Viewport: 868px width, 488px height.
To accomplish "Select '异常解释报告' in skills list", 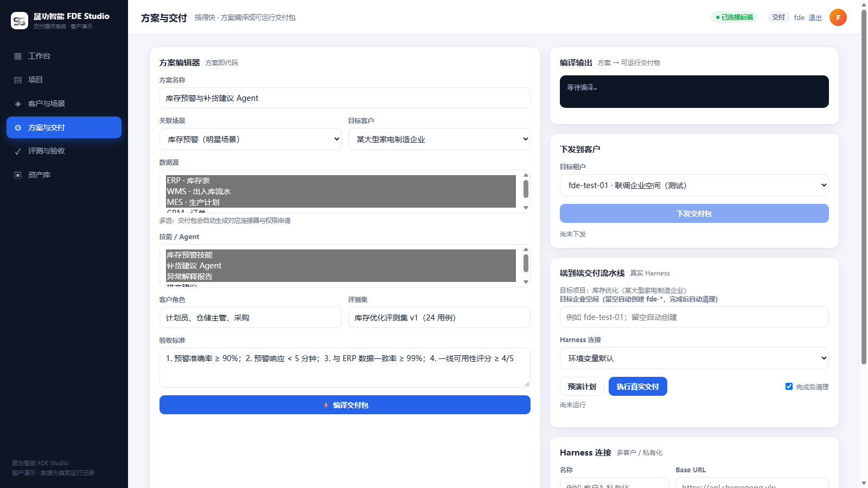I will click(x=341, y=277).
